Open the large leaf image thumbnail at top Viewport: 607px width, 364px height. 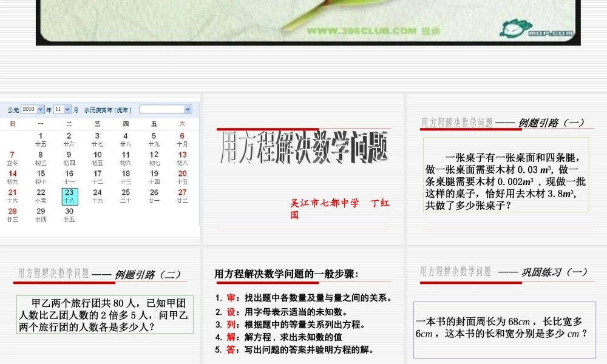click(308, 22)
